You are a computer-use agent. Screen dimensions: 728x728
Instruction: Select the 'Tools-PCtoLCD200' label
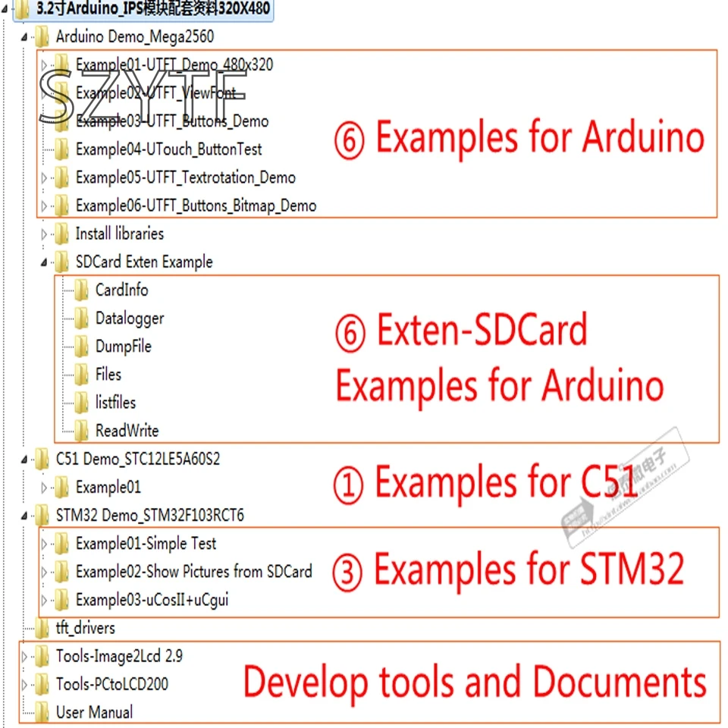point(112,684)
